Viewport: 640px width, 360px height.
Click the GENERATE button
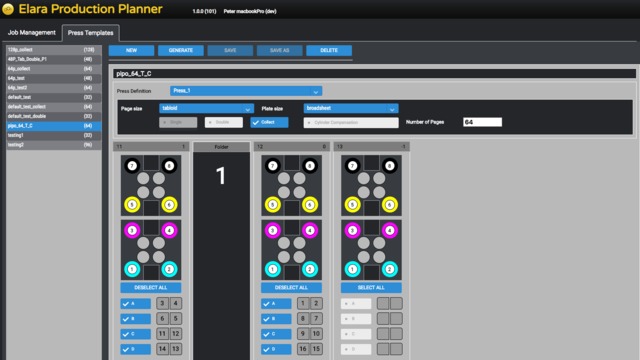point(181,50)
